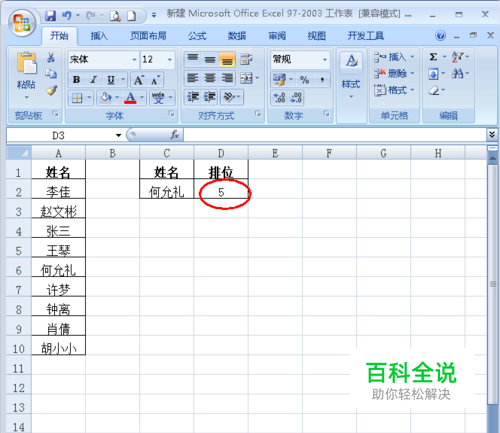Toggle top vertical alignment
Screen dimensions: 500x433
[193, 59]
